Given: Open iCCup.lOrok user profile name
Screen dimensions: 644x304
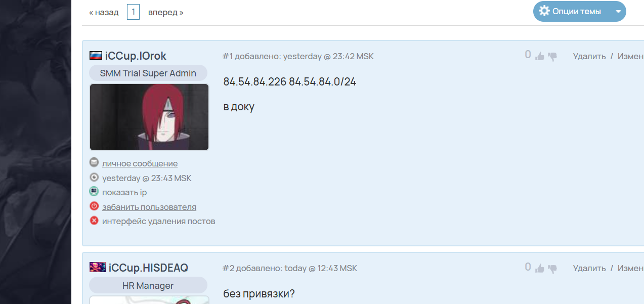Looking at the screenshot, I should click(136, 56).
